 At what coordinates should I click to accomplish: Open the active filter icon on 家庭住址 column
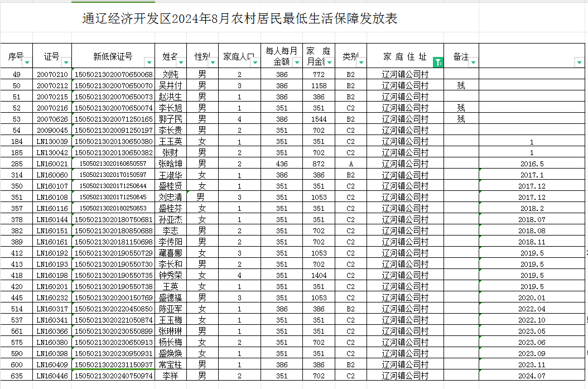[438, 63]
